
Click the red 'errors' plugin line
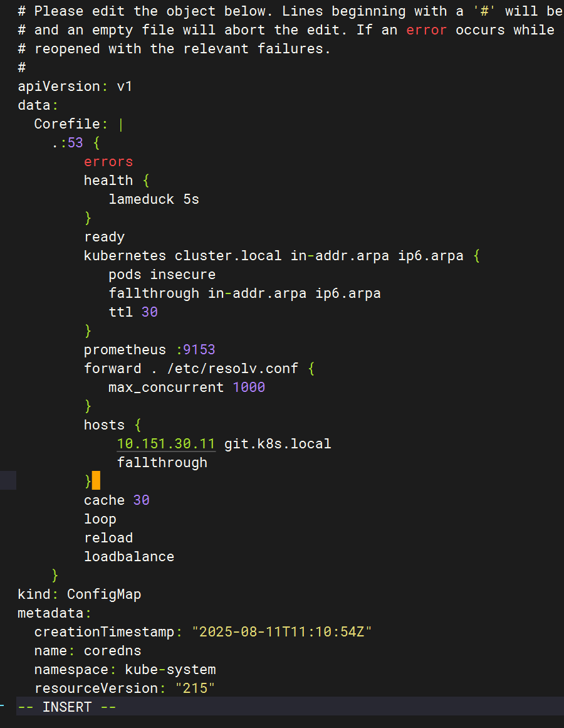pyautogui.click(x=108, y=162)
